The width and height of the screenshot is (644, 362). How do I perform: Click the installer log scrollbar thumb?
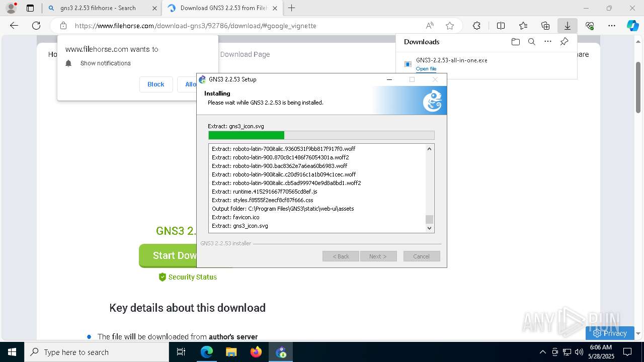click(429, 219)
